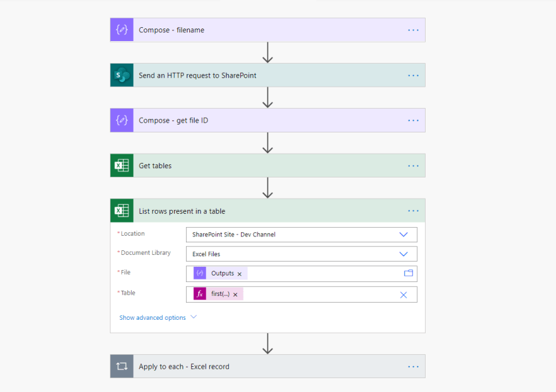Click the SharePoint icon on the HTTP request step

[x=122, y=75]
